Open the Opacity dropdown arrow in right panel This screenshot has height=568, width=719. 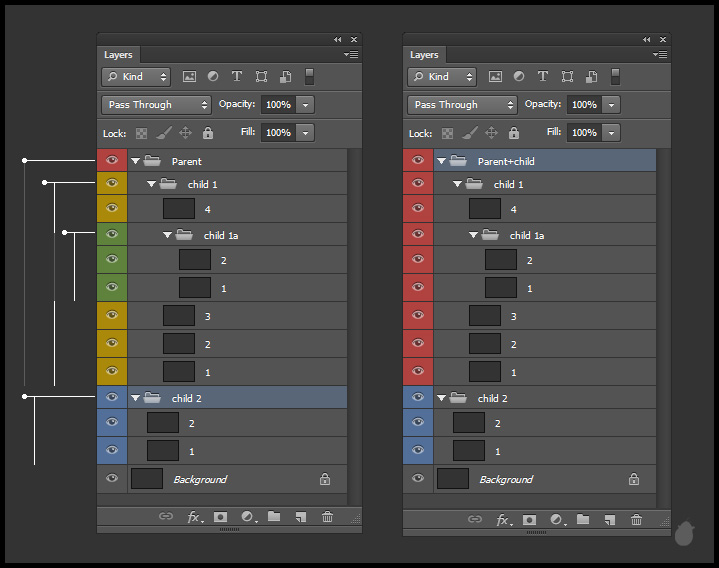tap(611, 104)
